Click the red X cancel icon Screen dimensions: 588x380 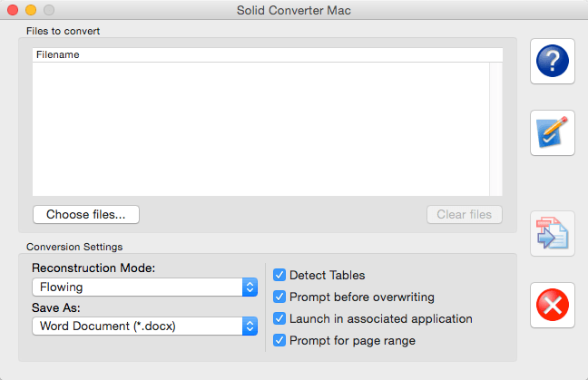553,305
